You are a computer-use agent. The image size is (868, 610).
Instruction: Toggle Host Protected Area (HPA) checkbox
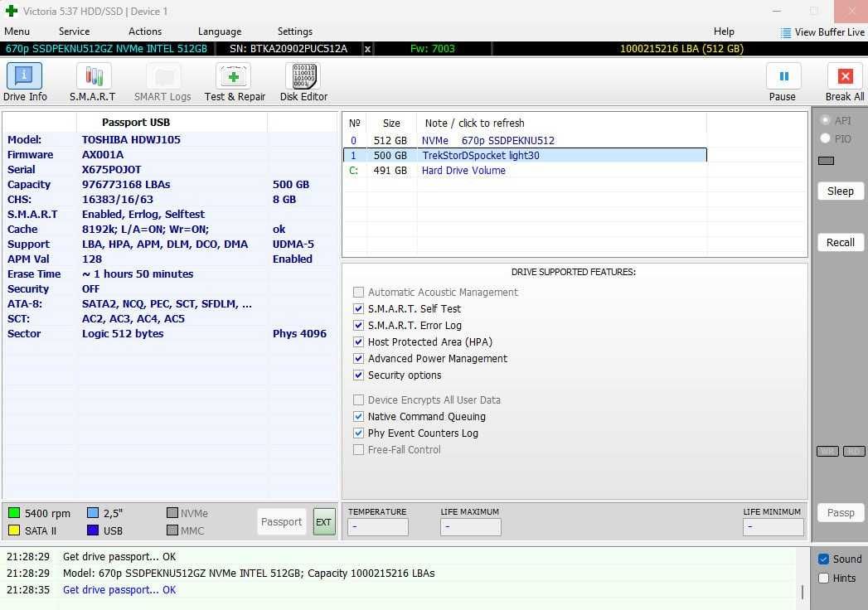358,342
